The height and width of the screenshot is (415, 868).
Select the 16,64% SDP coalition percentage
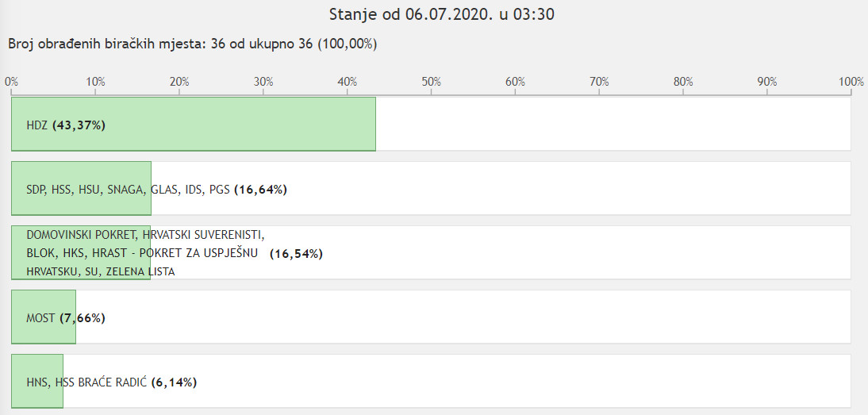(x=261, y=190)
